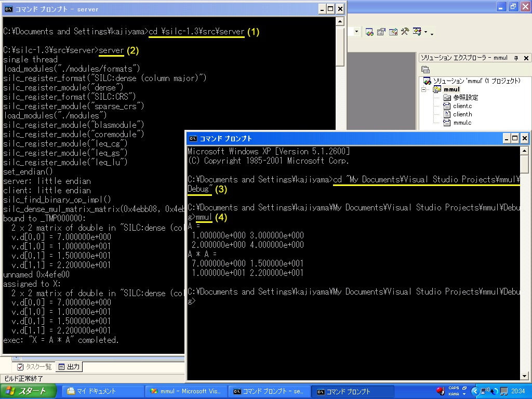Open the Properties window toolbar icon

coord(381,32)
